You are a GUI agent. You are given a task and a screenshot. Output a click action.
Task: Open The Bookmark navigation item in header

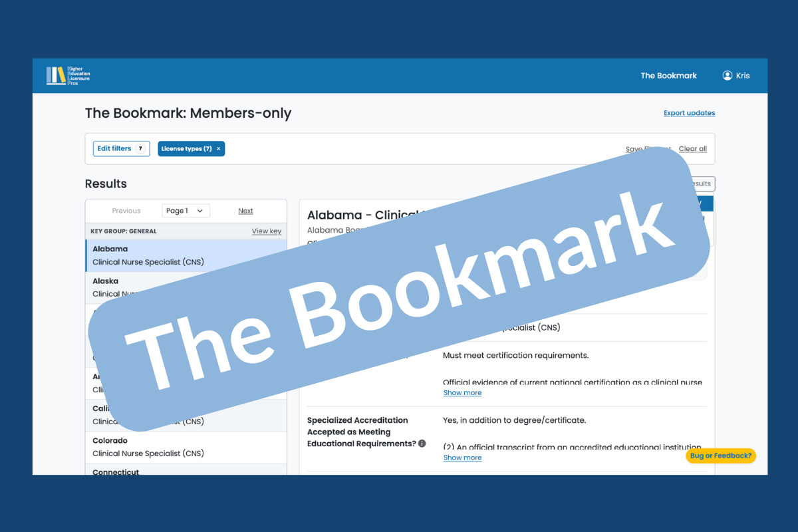tap(668, 75)
